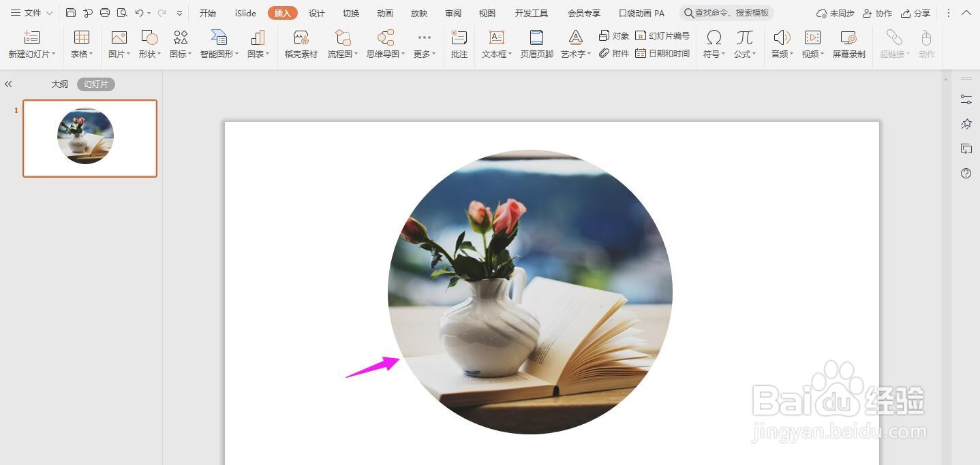Open Smart Graphics icon
Image resolution: width=980 pixels, height=465 pixels.
point(219,37)
